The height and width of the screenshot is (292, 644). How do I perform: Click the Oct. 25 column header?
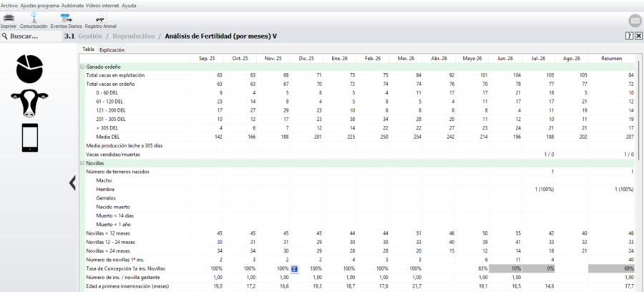click(x=240, y=58)
